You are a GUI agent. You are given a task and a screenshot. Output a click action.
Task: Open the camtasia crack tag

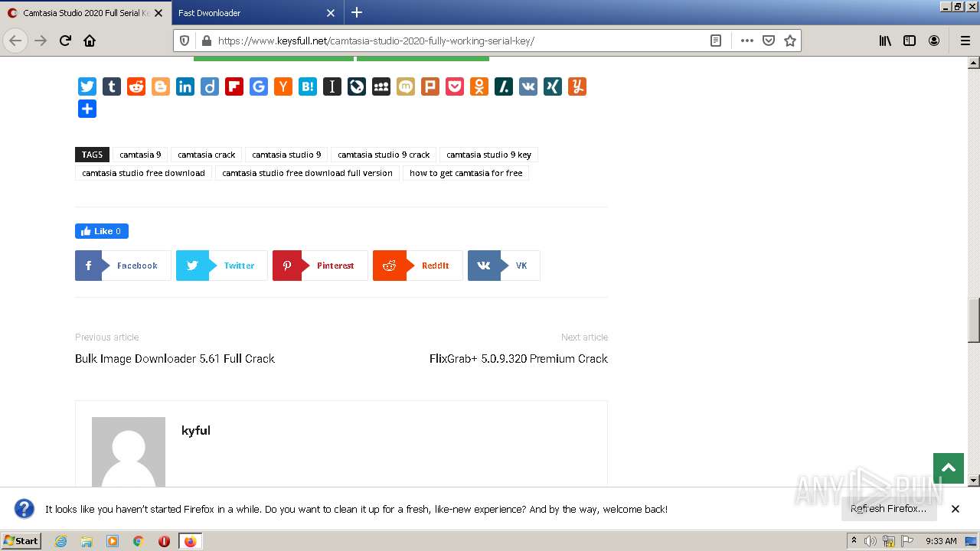[207, 155]
